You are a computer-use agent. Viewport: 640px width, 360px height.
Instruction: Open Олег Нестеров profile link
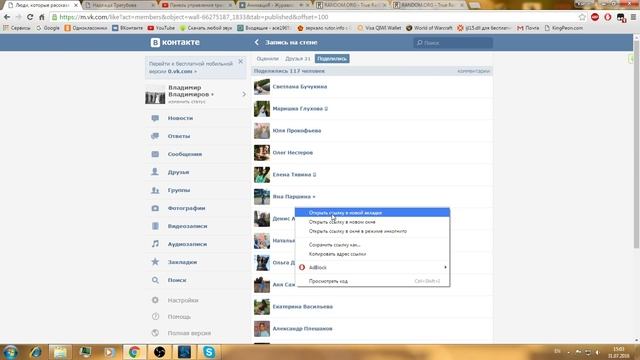(293, 153)
